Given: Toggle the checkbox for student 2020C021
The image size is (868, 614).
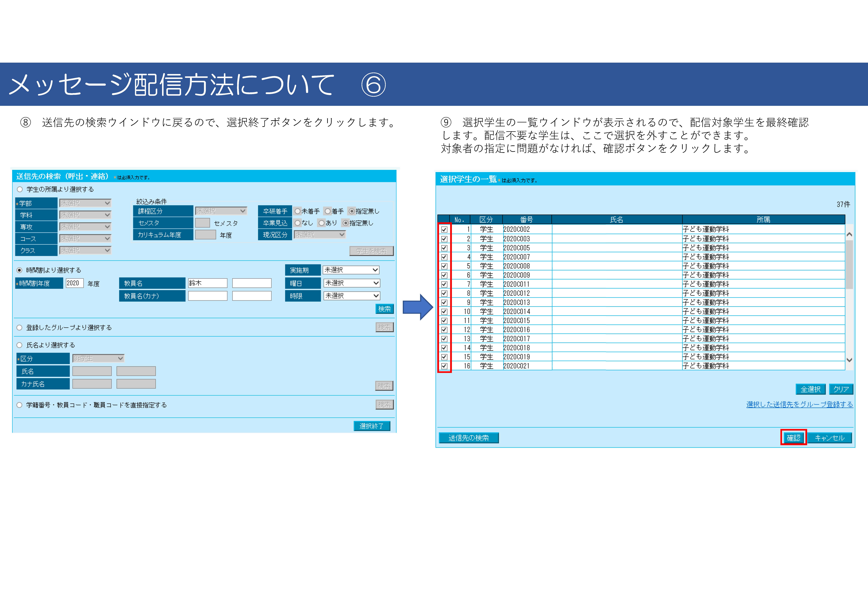Looking at the screenshot, I should (444, 366).
